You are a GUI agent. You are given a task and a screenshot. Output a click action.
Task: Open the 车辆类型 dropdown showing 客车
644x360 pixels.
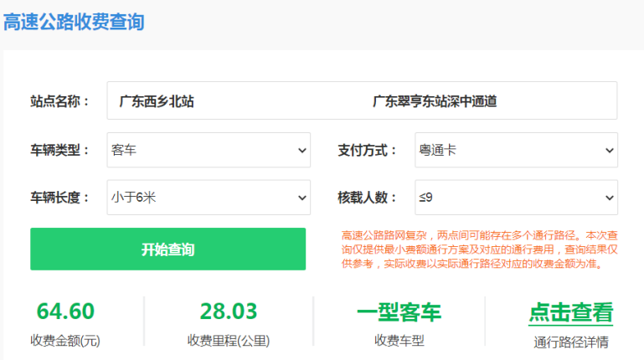pos(209,151)
